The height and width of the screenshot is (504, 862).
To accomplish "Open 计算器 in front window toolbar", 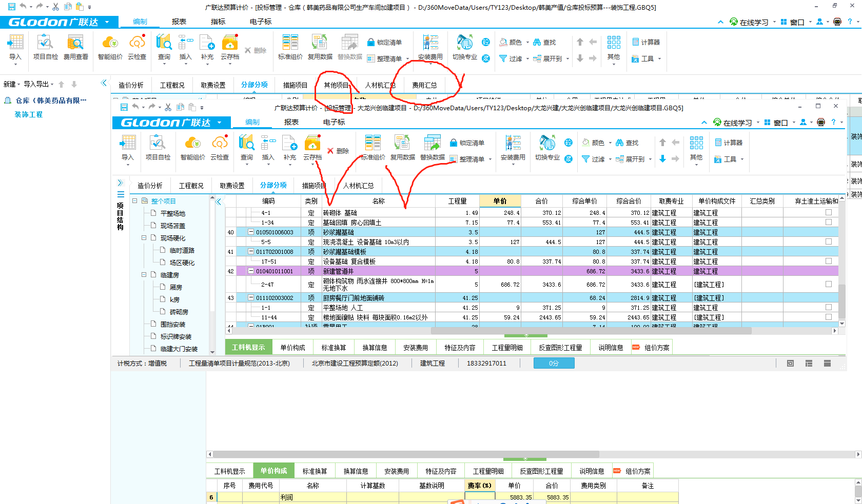I will point(729,143).
